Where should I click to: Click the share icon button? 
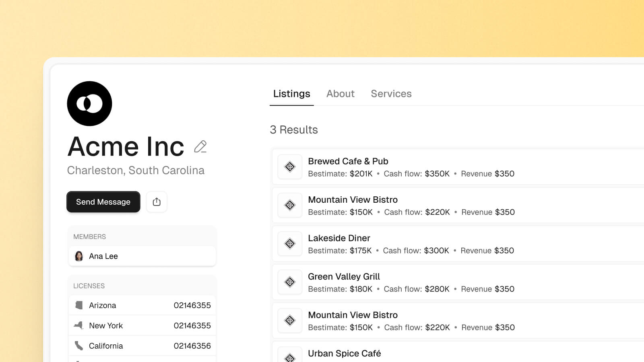pyautogui.click(x=157, y=202)
